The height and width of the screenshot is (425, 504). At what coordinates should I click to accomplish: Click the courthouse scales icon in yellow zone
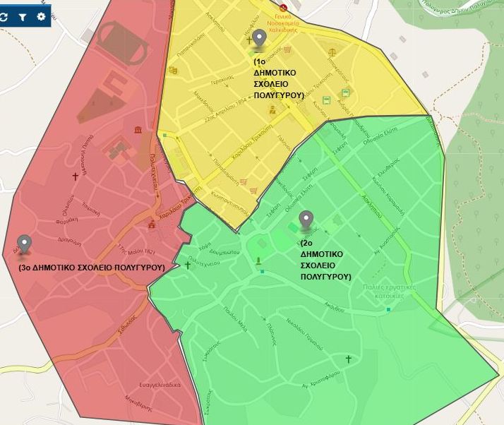tap(332, 53)
